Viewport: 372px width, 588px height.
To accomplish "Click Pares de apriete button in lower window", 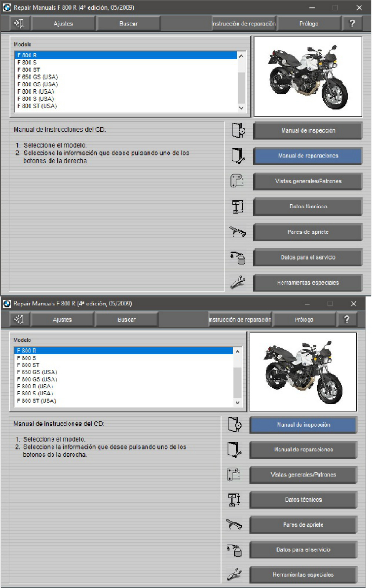I will point(303,525).
